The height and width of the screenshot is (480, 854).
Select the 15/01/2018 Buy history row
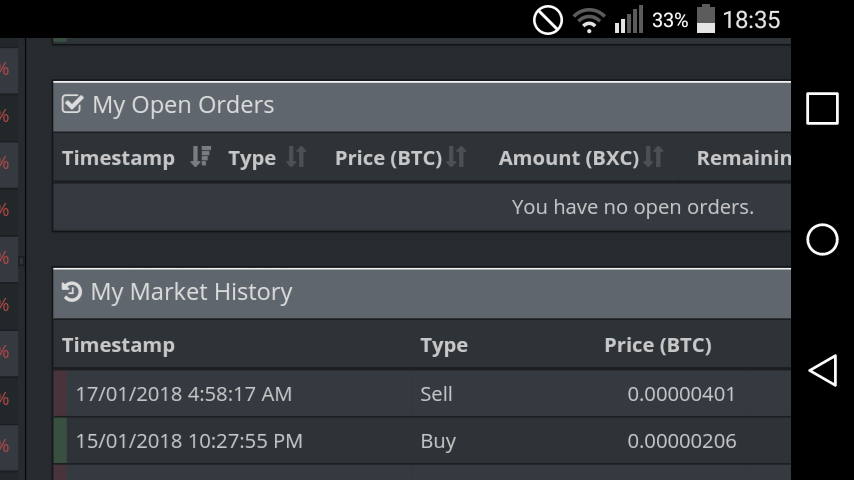tap(420, 441)
